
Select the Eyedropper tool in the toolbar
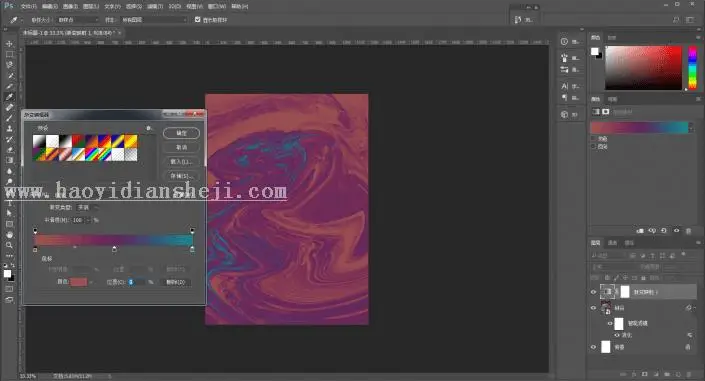9,97
